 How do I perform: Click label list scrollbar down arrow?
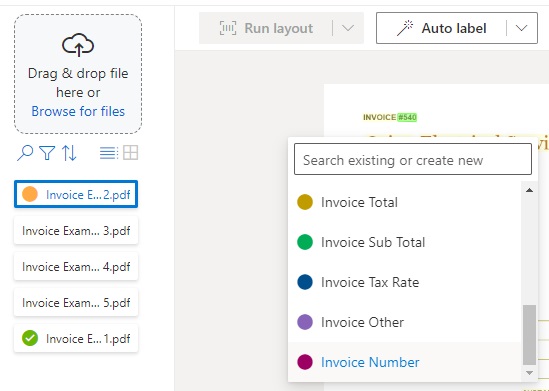click(x=529, y=373)
